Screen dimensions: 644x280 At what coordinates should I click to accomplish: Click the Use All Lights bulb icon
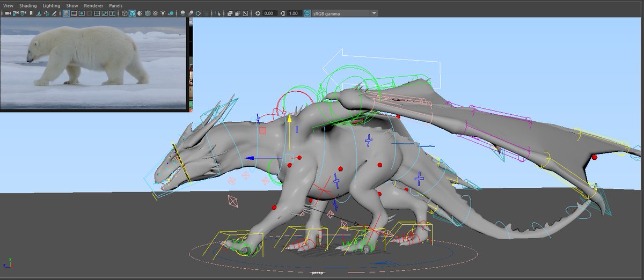point(163,13)
